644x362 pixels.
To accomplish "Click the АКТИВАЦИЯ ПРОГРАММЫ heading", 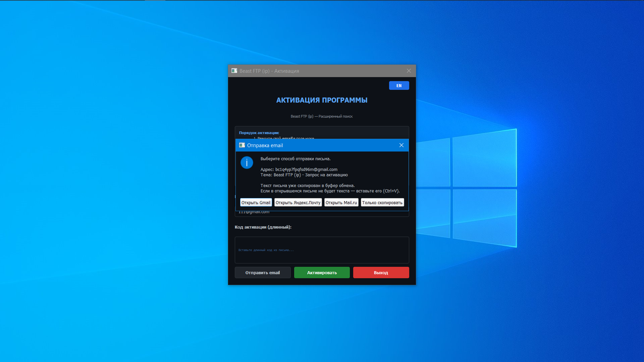I will tap(322, 100).
